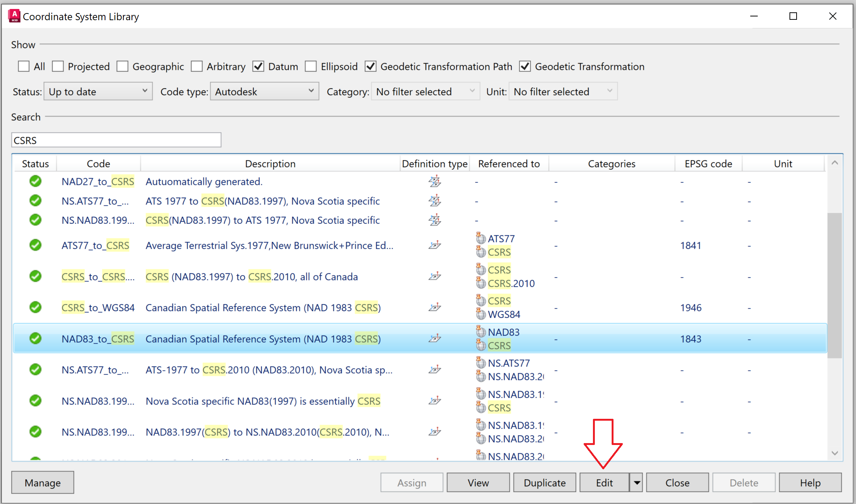The width and height of the screenshot is (856, 504).
Task: Click the WGS84 datum icon in CSRS_to_WGS84 row
Action: tap(480, 314)
